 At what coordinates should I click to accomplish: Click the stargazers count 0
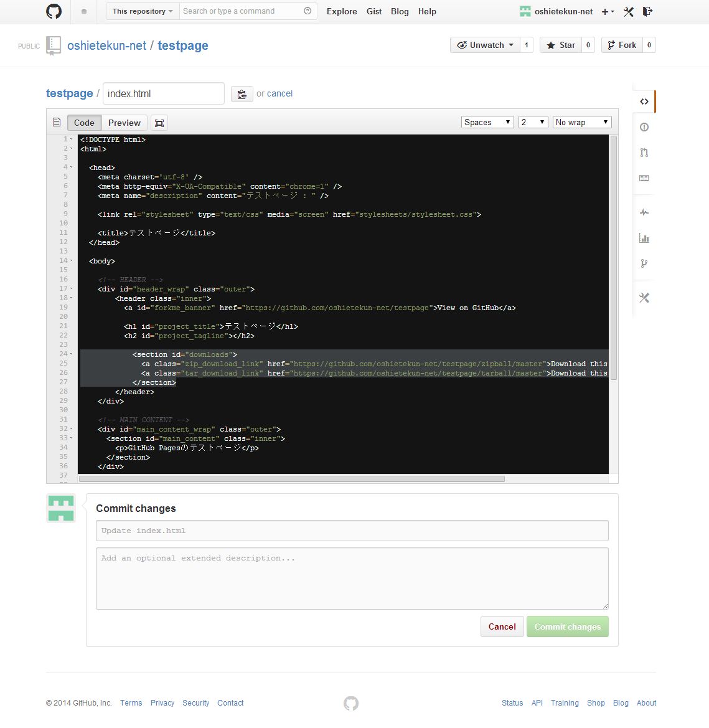(588, 45)
